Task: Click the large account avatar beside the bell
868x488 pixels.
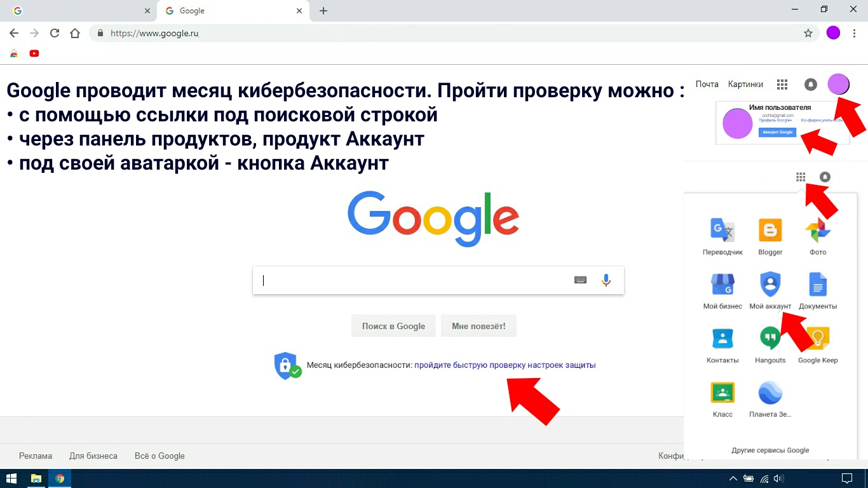Action: [x=838, y=84]
